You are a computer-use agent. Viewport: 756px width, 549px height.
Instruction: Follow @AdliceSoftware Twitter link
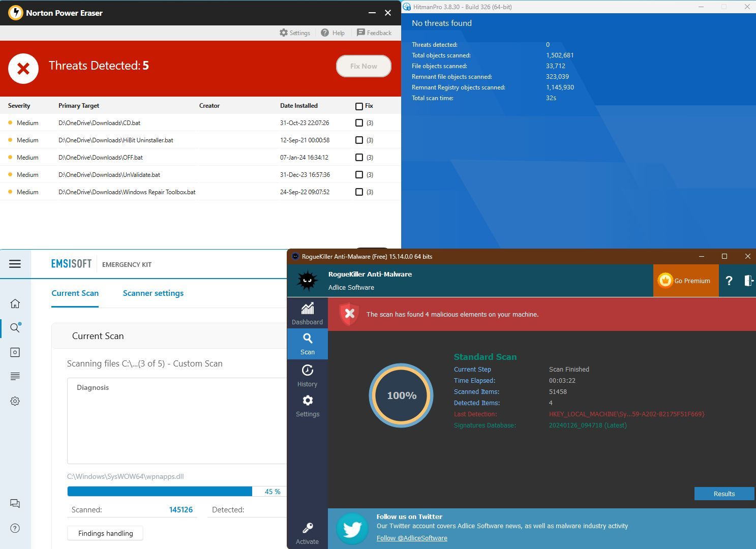coord(412,538)
